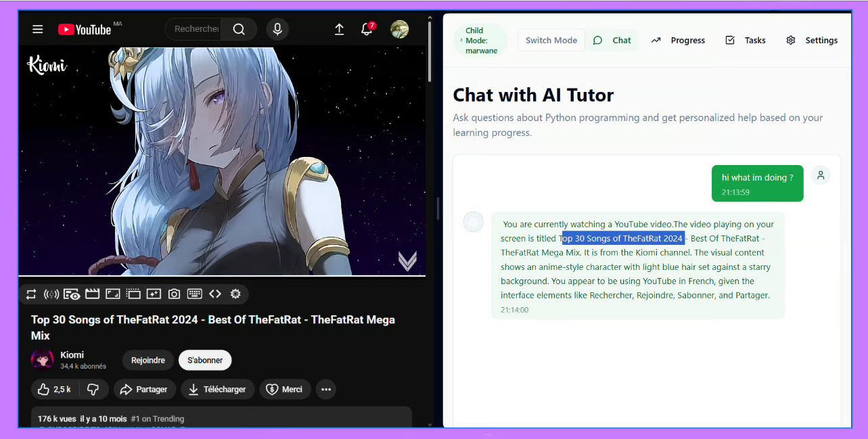Click the 21:14:00 timestamp

pyautogui.click(x=515, y=310)
